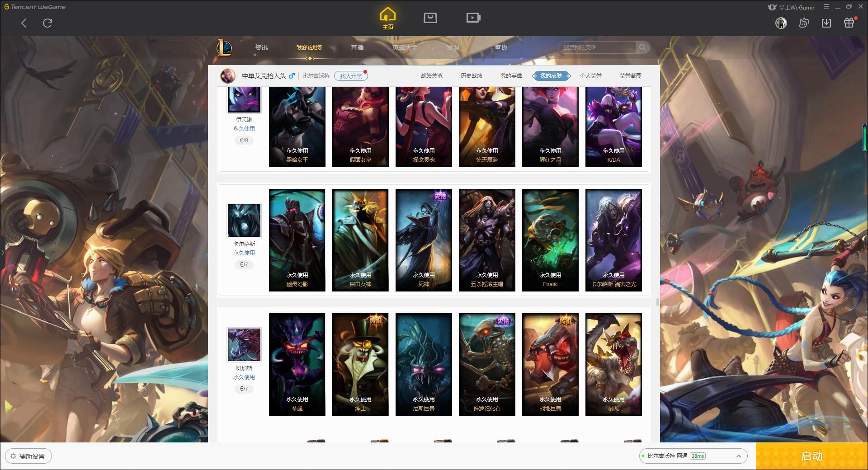Click the League of Legends logo
This screenshot has height=470, width=868.
225,47
